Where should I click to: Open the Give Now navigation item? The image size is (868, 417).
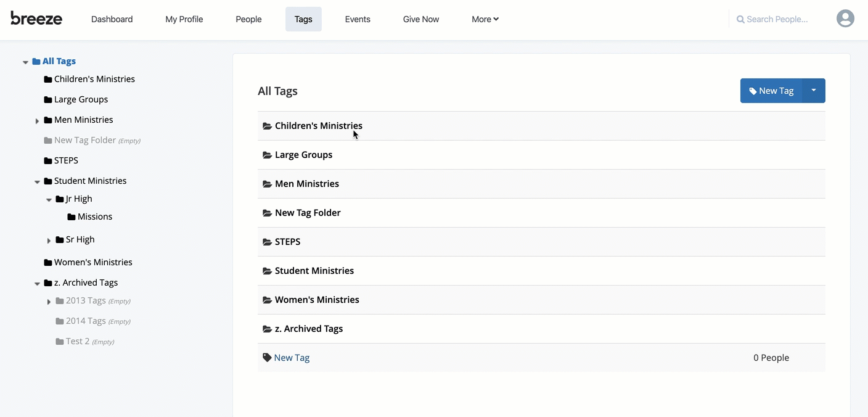(x=421, y=19)
